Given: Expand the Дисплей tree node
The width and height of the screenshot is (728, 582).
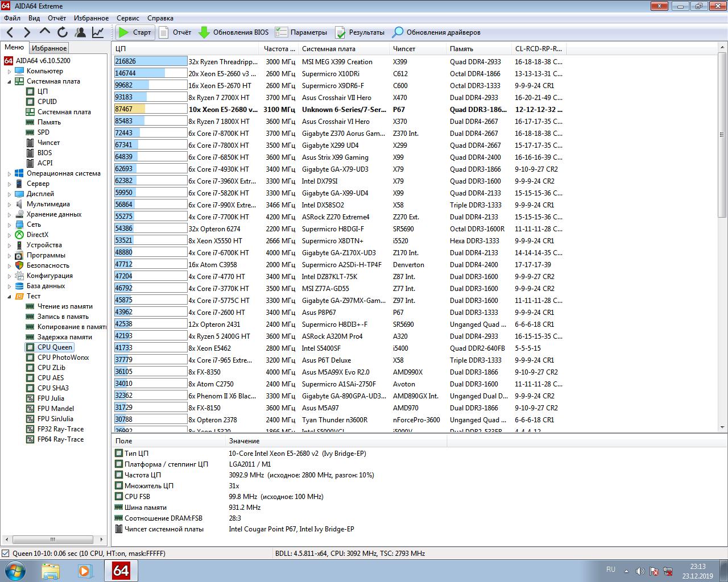Looking at the screenshot, I should click(9, 194).
